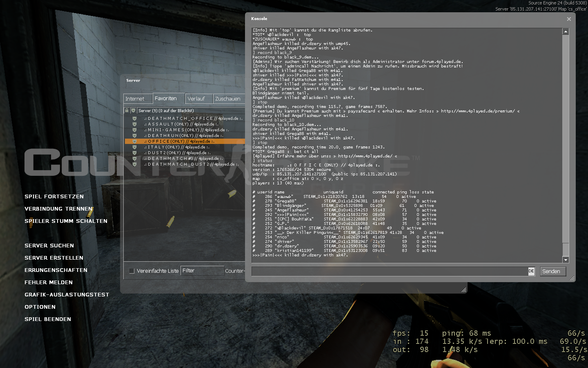Click 'ping: 68 ms' net graph value
The image size is (588, 368).
[466, 333]
